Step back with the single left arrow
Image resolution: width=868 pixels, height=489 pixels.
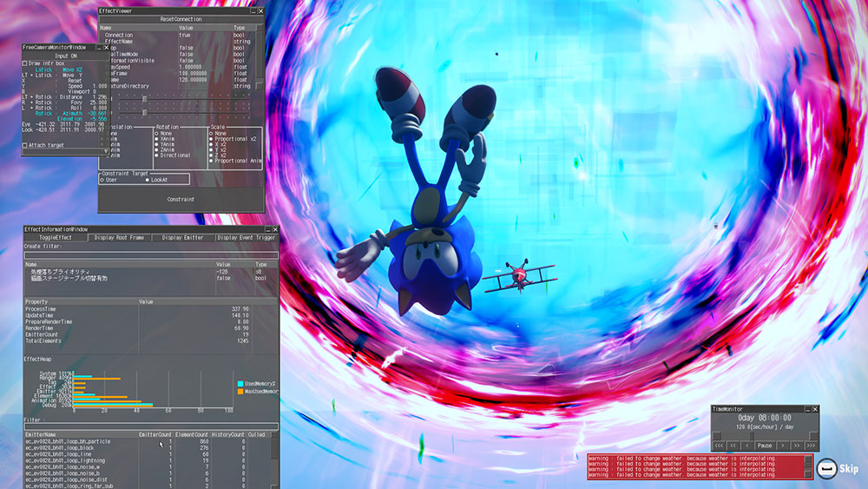[x=747, y=446]
